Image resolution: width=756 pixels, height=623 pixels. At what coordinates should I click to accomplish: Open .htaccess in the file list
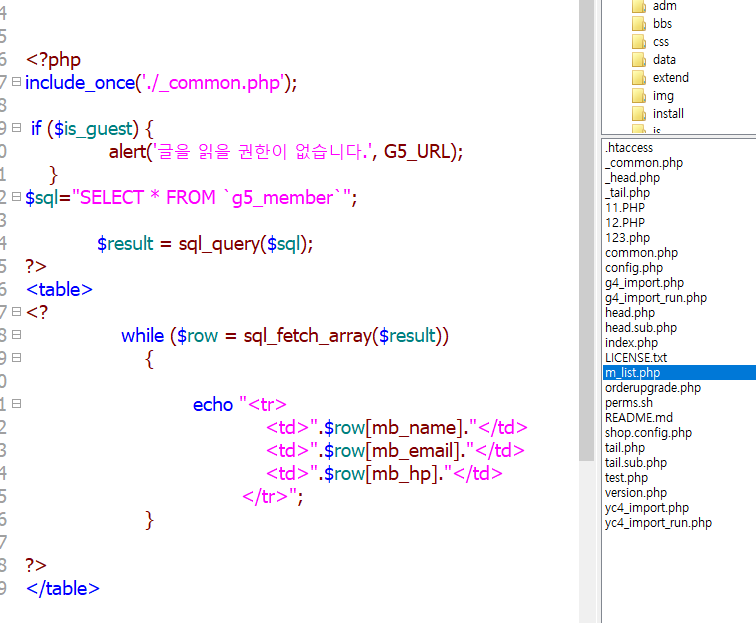[x=628, y=148]
